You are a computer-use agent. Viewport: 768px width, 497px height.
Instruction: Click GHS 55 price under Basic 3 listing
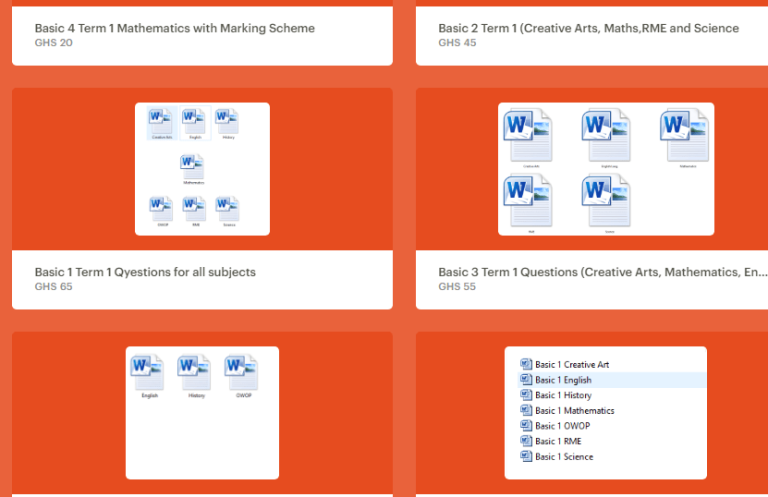(x=457, y=287)
